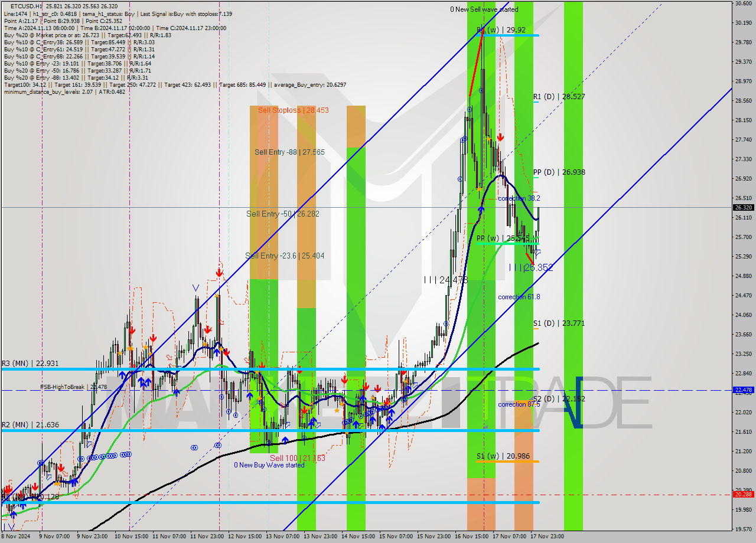Image resolution: width=756 pixels, height=543 pixels.
Task: Click the 'correction 38.2' label
Action: coord(519,199)
